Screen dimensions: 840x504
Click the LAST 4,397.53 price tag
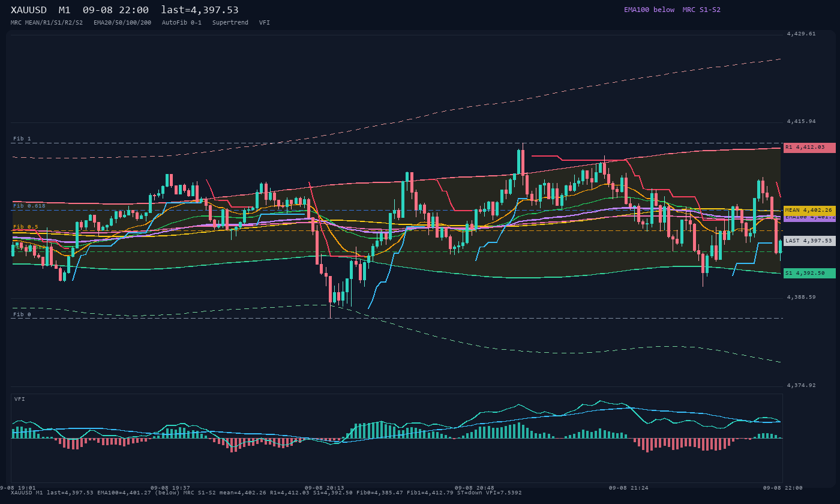coord(809,241)
